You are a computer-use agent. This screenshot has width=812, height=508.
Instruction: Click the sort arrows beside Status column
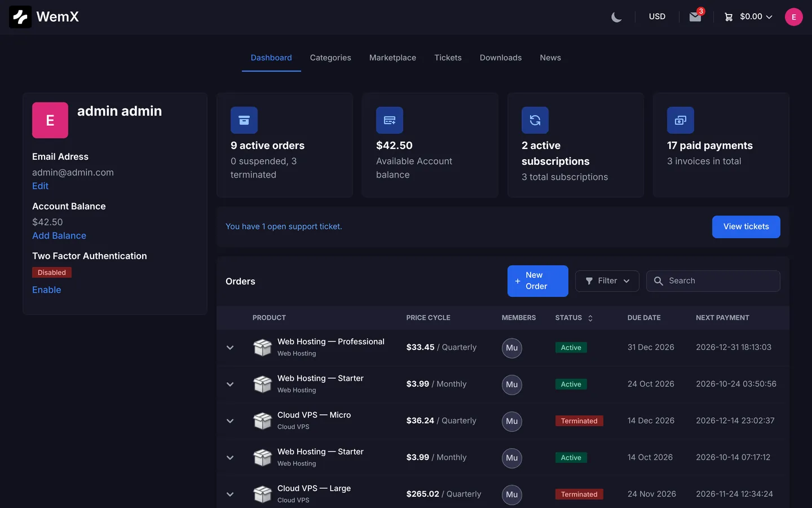[590, 318]
